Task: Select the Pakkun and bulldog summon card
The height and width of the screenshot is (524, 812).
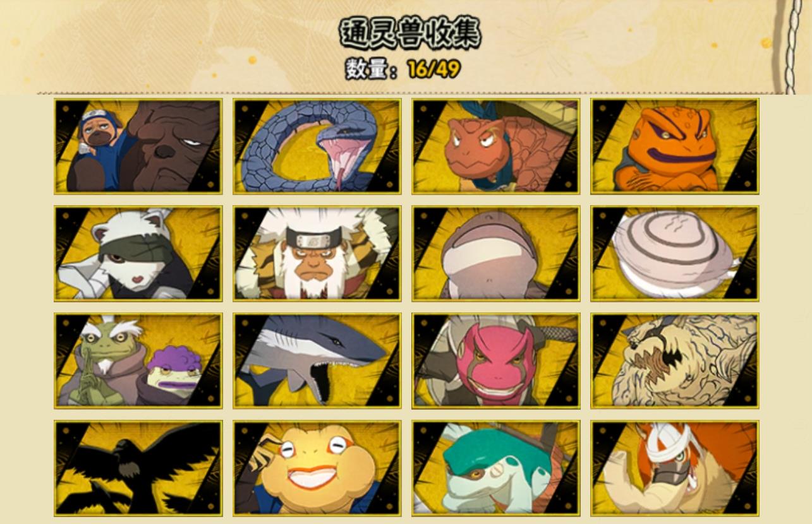Action: click(138, 146)
